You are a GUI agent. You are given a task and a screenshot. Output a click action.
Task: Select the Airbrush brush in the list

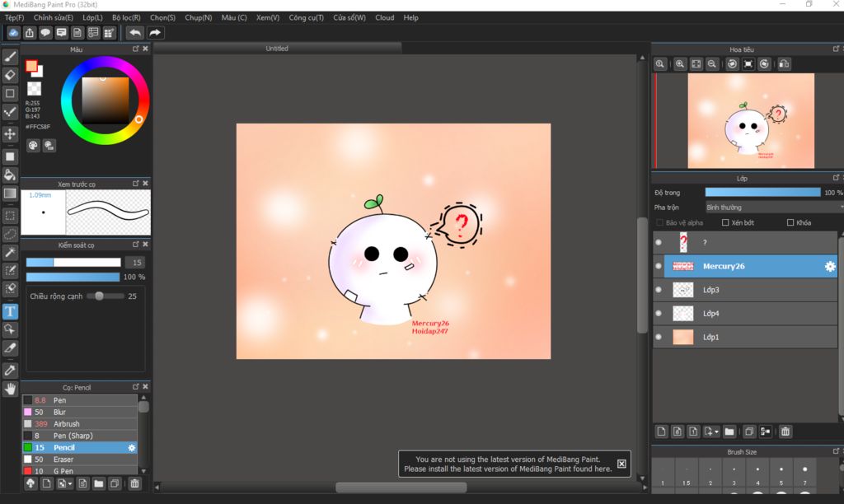click(x=80, y=424)
